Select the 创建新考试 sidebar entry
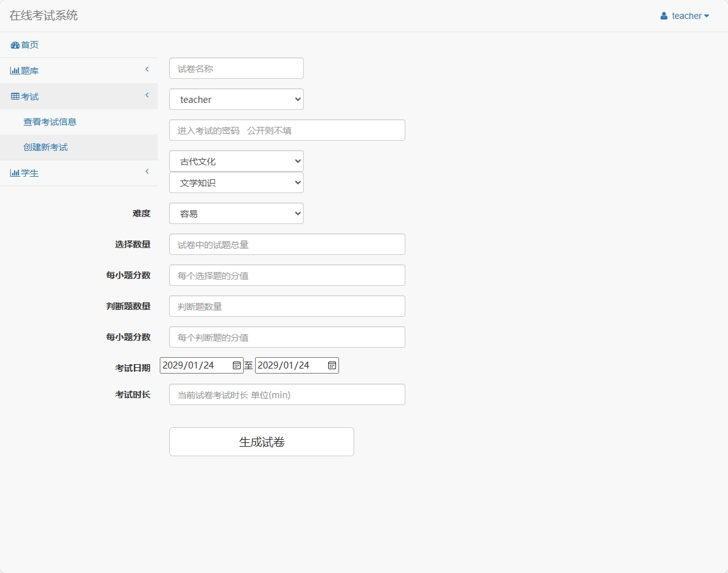 [45, 146]
